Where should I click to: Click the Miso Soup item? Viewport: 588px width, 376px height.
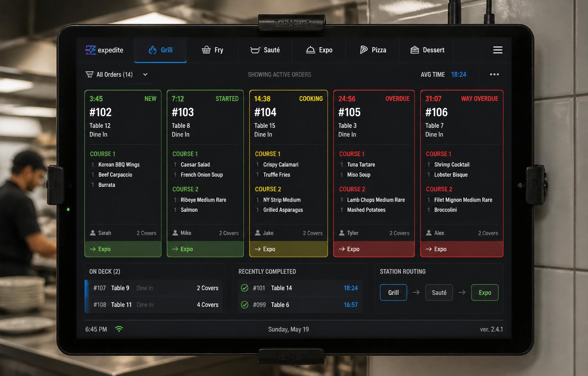point(359,175)
